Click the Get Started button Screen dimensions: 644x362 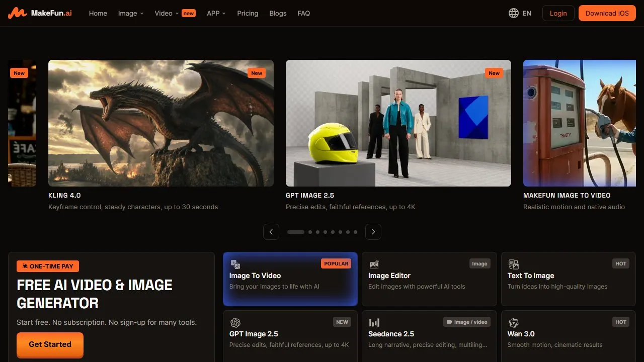(50, 344)
